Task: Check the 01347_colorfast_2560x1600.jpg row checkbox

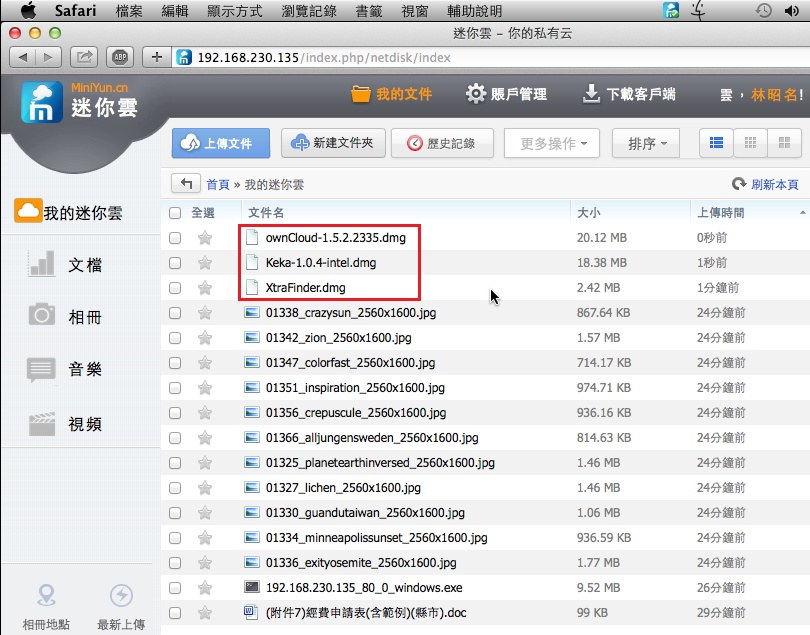Action: point(175,363)
